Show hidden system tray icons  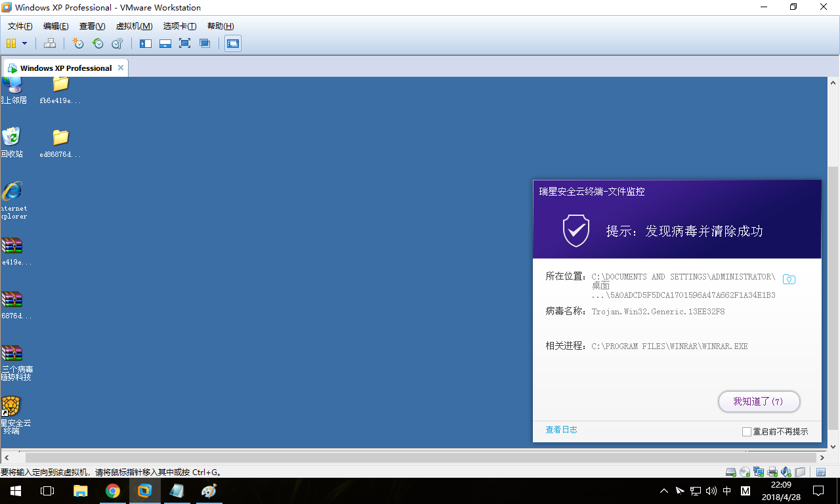663,491
